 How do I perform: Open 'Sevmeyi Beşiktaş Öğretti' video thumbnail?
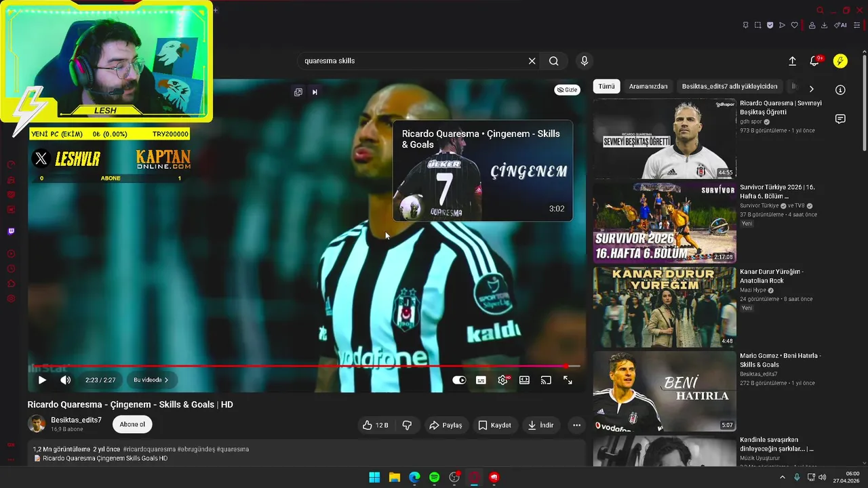point(665,139)
